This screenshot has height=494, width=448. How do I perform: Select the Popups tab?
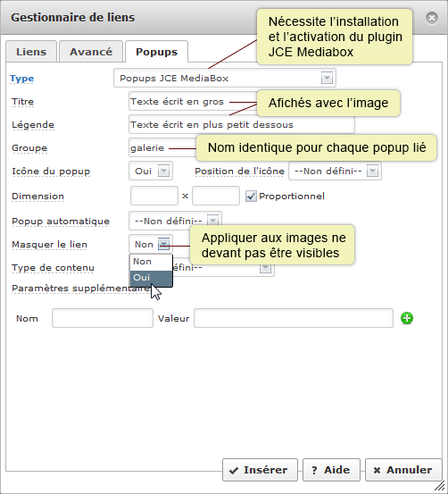pyautogui.click(x=156, y=52)
